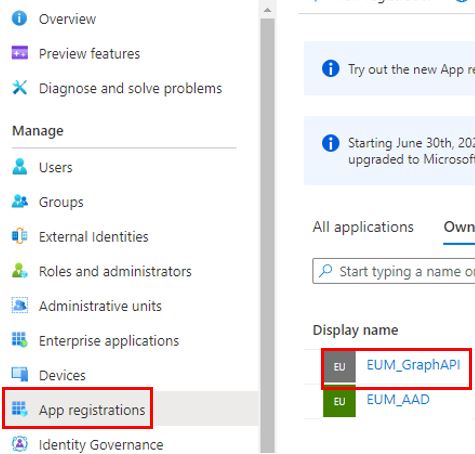Open App registrations in the sidebar

coord(92,410)
